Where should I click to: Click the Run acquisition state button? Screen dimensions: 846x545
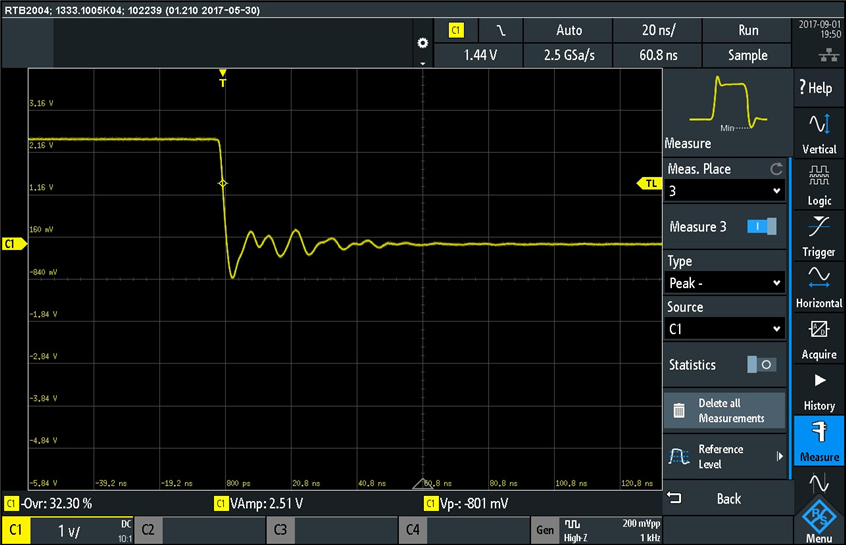[747, 30]
